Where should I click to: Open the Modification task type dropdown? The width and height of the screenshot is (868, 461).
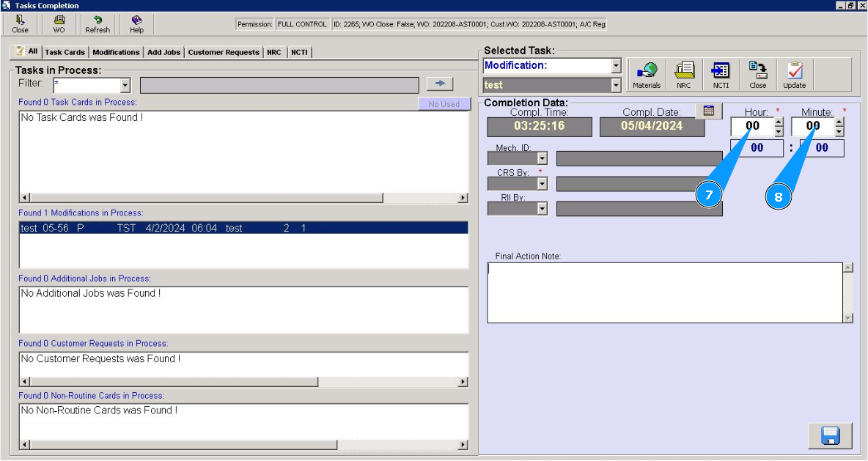pos(616,66)
